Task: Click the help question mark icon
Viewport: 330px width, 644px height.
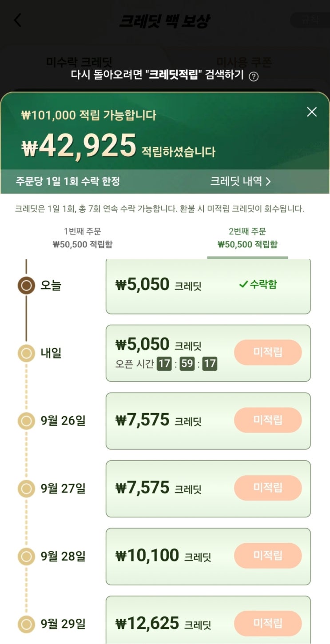Action: coord(254,76)
